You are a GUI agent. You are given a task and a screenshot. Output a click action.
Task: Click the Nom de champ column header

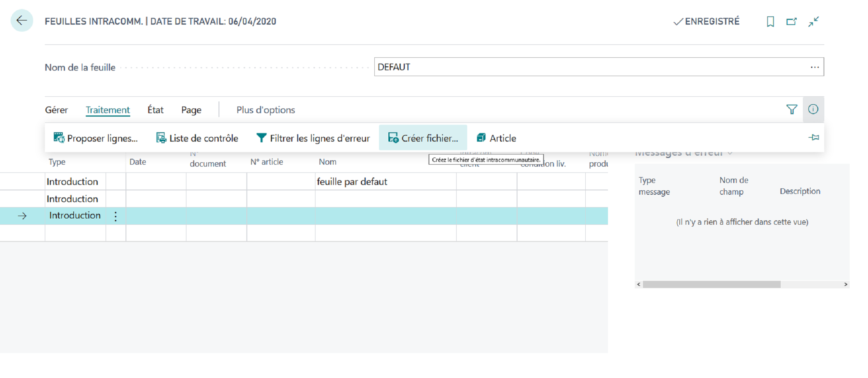(x=734, y=186)
